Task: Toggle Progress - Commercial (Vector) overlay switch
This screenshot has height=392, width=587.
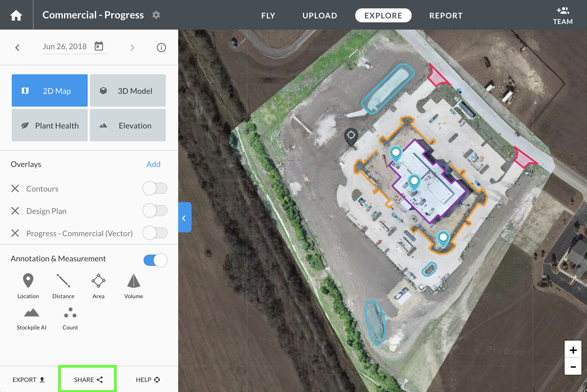Action: (155, 233)
